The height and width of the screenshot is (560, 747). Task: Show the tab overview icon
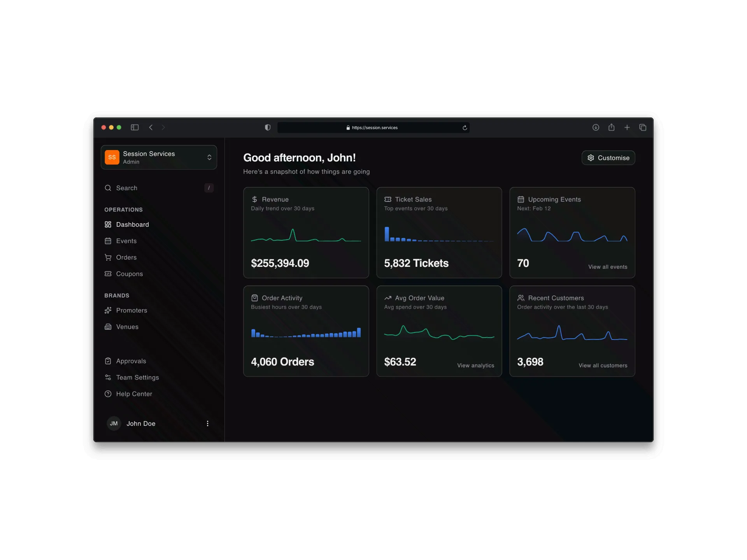(x=643, y=128)
